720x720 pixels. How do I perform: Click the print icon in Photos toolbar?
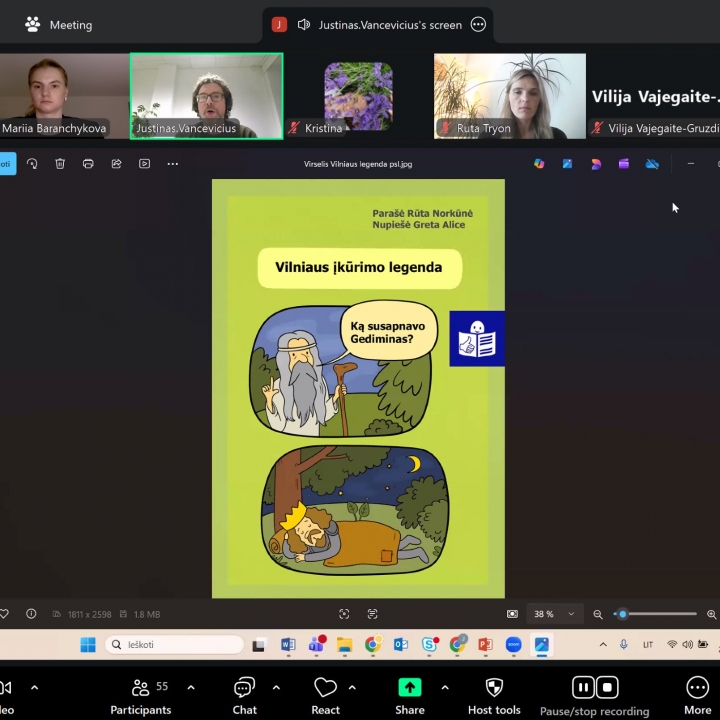pyautogui.click(x=88, y=164)
